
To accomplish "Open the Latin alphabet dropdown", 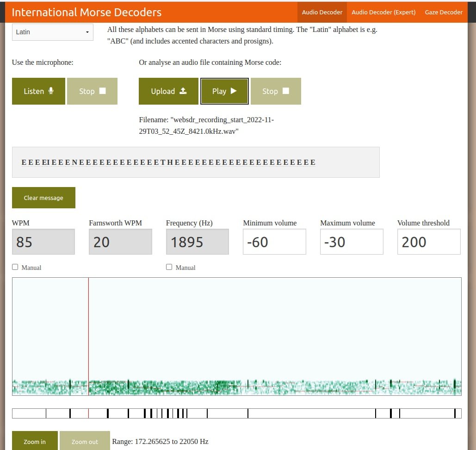I will [x=53, y=32].
